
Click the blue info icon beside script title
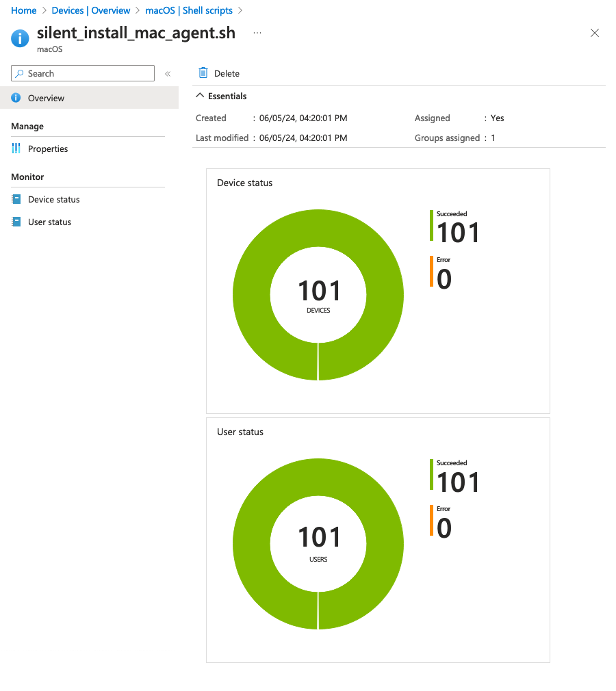21,38
